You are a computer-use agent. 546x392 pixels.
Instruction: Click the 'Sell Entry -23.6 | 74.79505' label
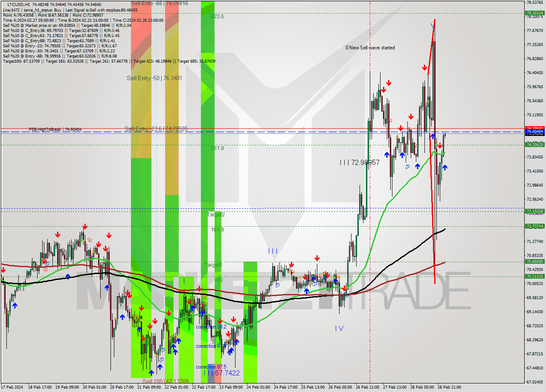(x=156, y=129)
